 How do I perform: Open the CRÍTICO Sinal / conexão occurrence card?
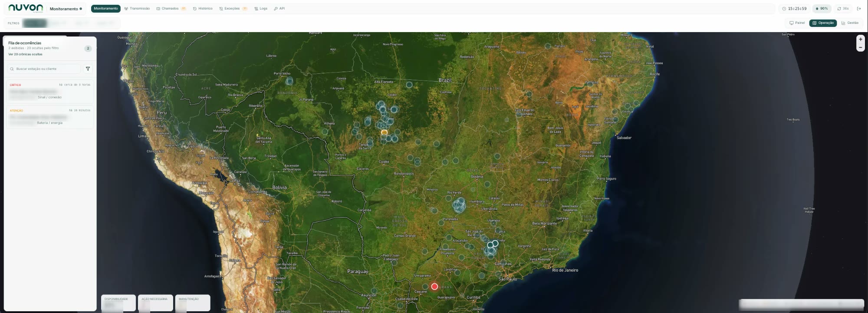click(50, 91)
